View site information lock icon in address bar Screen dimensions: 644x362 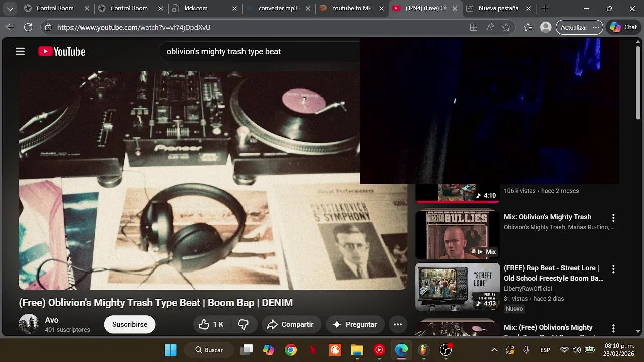click(x=48, y=27)
